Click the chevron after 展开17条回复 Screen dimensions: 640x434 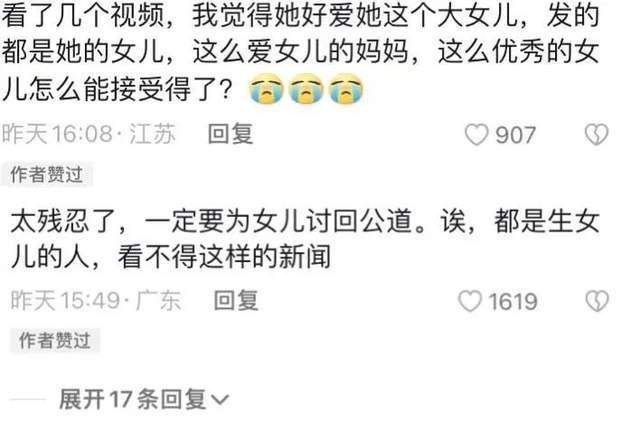tap(220, 400)
